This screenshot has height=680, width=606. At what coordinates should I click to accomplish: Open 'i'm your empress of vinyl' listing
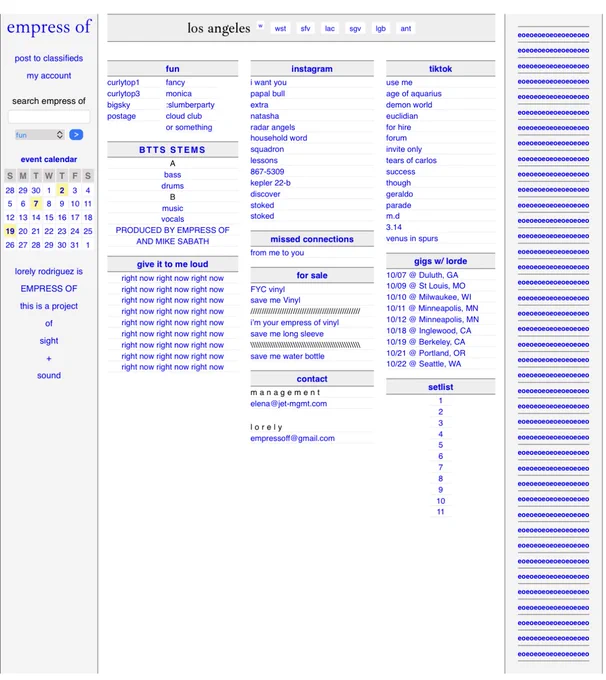(x=295, y=323)
